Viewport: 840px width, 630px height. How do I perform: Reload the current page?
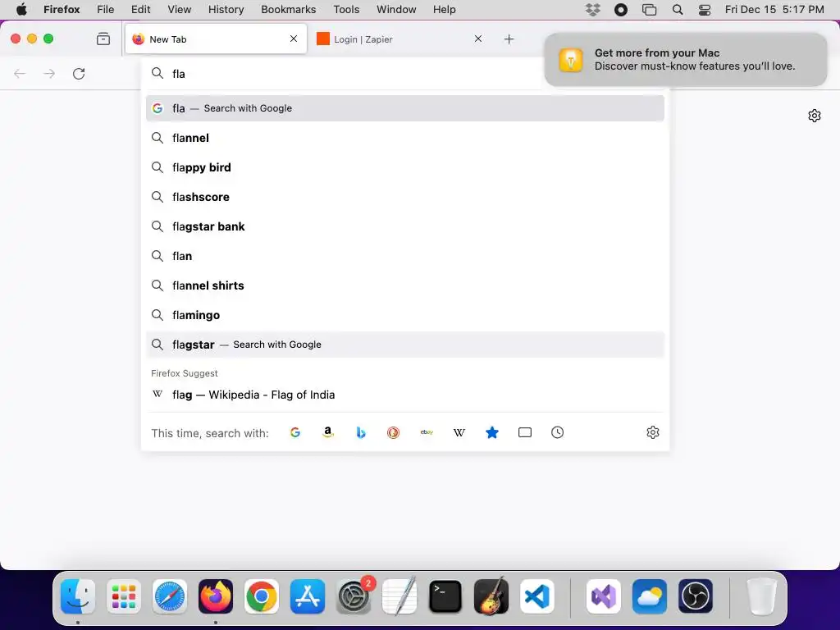[79, 73]
